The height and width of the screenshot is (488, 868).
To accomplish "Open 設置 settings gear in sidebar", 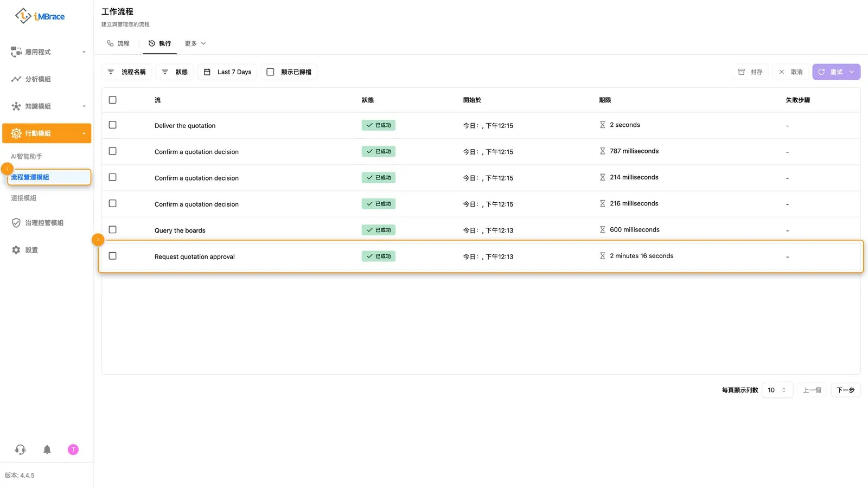I will click(x=25, y=250).
